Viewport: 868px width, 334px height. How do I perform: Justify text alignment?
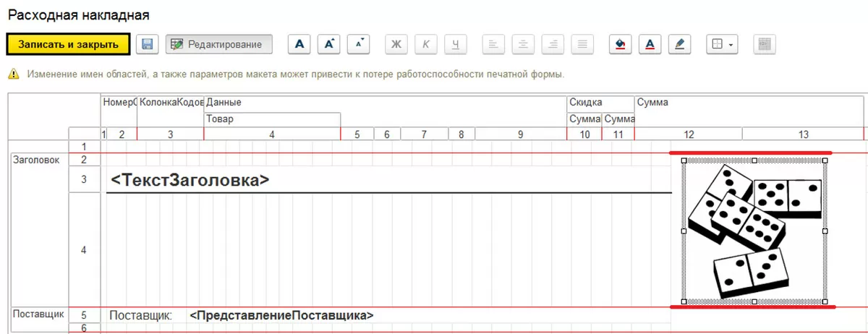click(582, 44)
